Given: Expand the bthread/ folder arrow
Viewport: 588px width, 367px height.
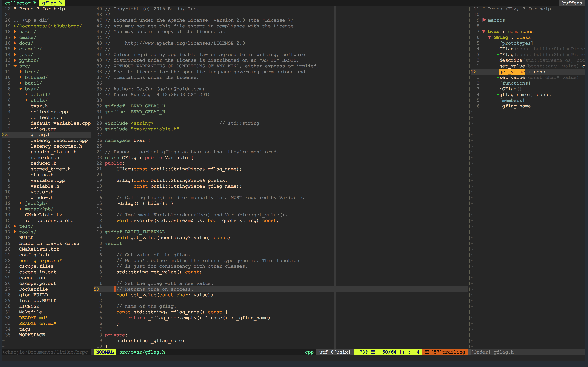Looking at the screenshot, I should coord(21,77).
